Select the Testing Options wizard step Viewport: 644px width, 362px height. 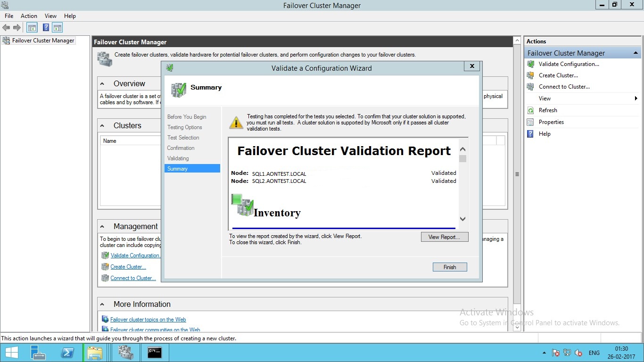[184, 127]
